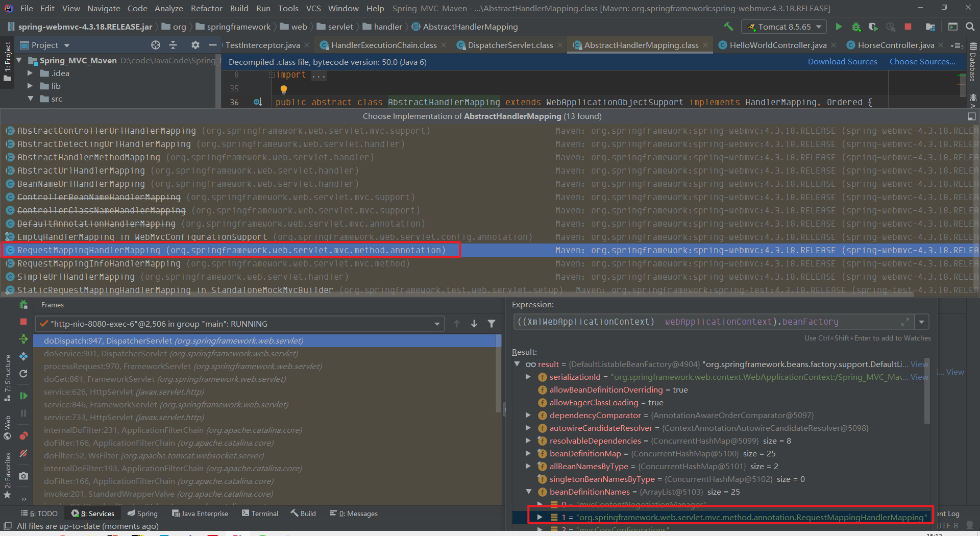Switch to the HandlerExecutionChain.class tab
Viewport: 980px width, 536px height.
coord(384,45)
